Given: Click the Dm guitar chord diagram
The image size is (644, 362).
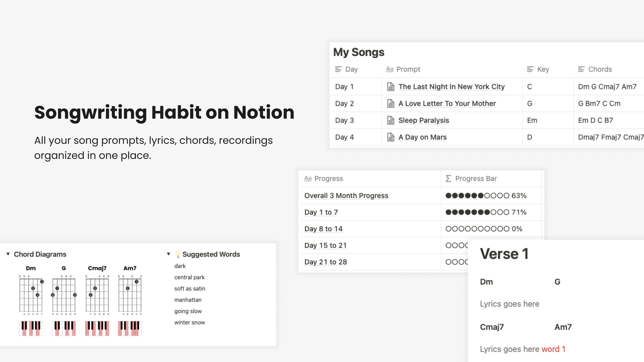Looking at the screenshot, I should click(x=31, y=295).
